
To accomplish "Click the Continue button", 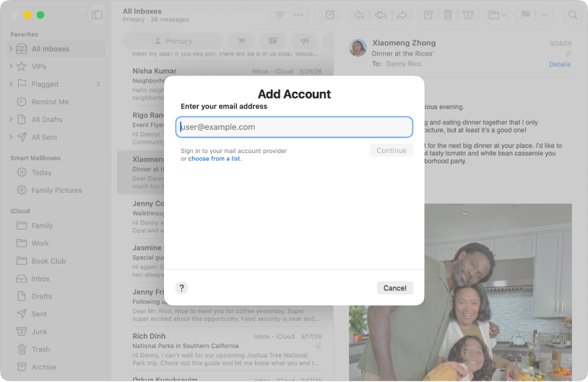I will (392, 150).
